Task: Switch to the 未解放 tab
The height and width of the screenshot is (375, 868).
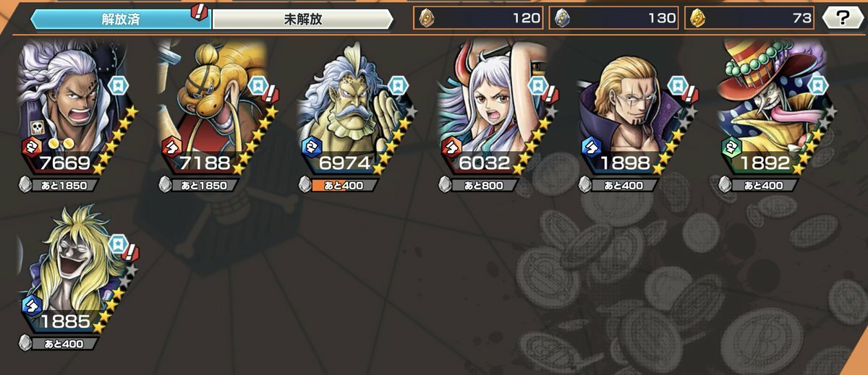Action: coord(302,20)
